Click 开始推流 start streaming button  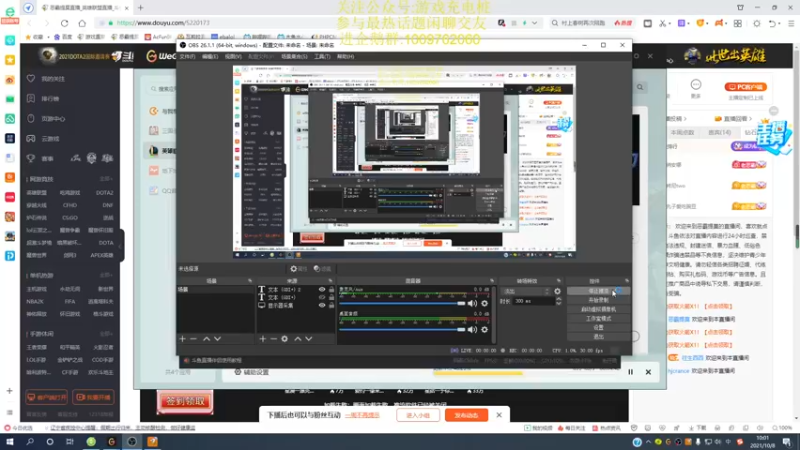(x=598, y=291)
